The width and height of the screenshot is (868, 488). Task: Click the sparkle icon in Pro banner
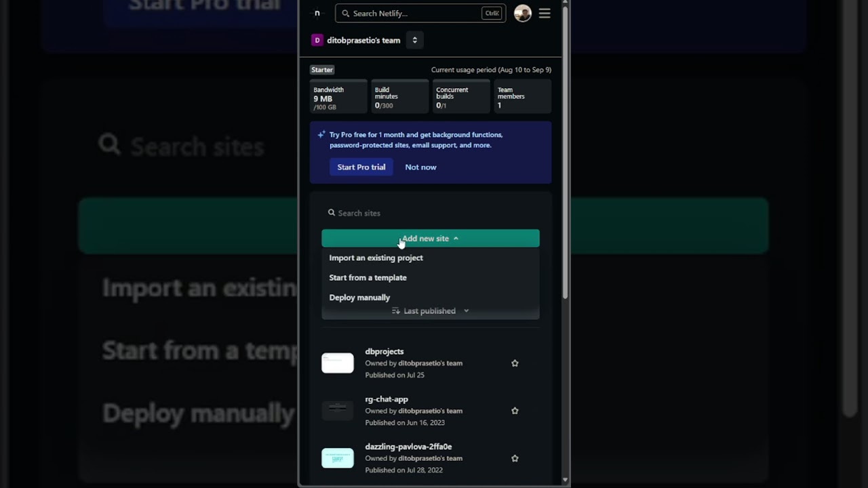pyautogui.click(x=321, y=135)
